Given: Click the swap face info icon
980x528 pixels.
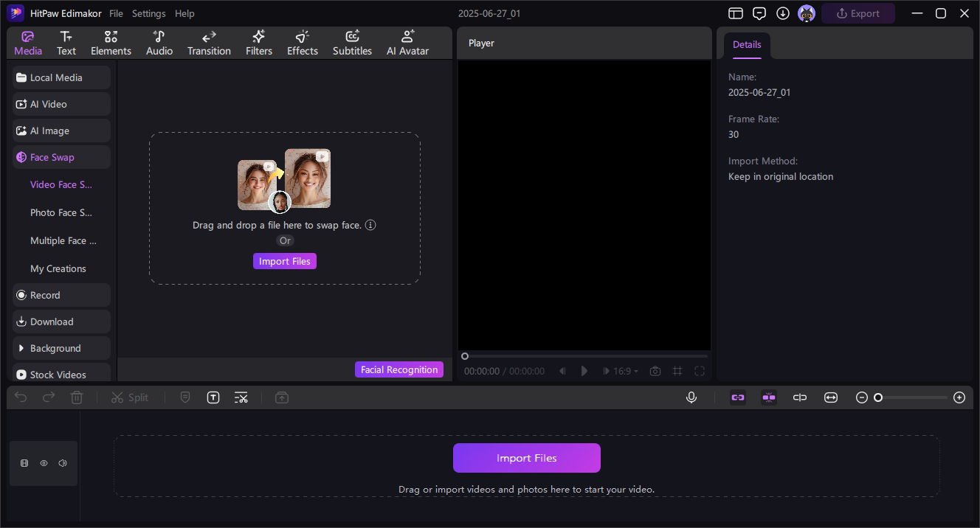Looking at the screenshot, I should pyautogui.click(x=370, y=225).
